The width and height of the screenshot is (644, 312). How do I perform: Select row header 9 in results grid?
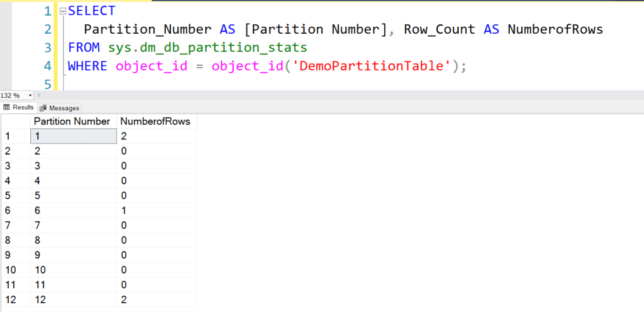click(15, 255)
